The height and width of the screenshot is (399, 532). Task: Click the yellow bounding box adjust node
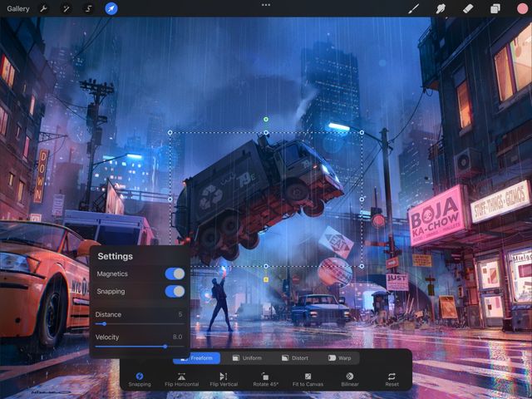click(266, 279)
